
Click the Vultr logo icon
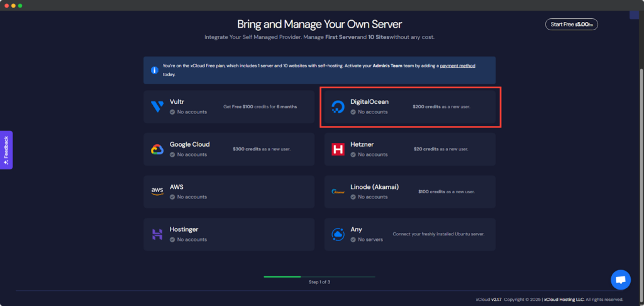click(157, 106)
